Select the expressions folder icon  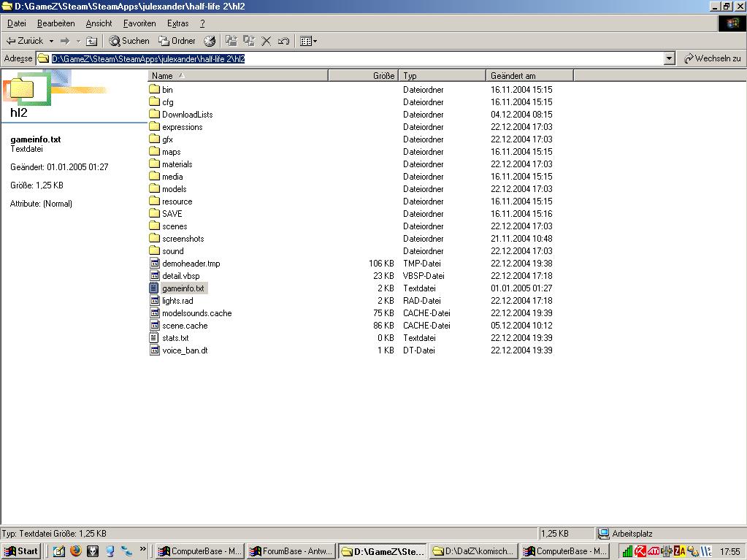click(x=154, y=126)
